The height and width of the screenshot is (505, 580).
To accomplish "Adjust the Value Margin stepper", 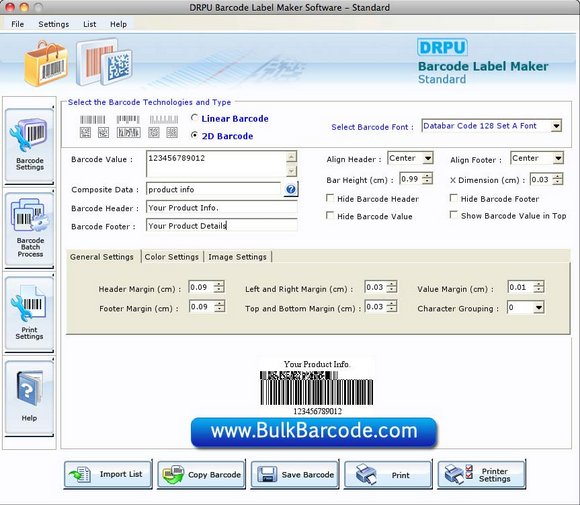I will tap(539, 287).
